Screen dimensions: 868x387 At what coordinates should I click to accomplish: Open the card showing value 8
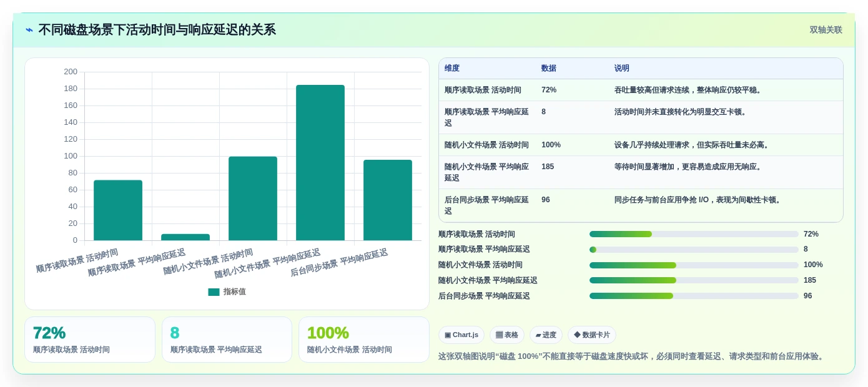coord(227,340)
